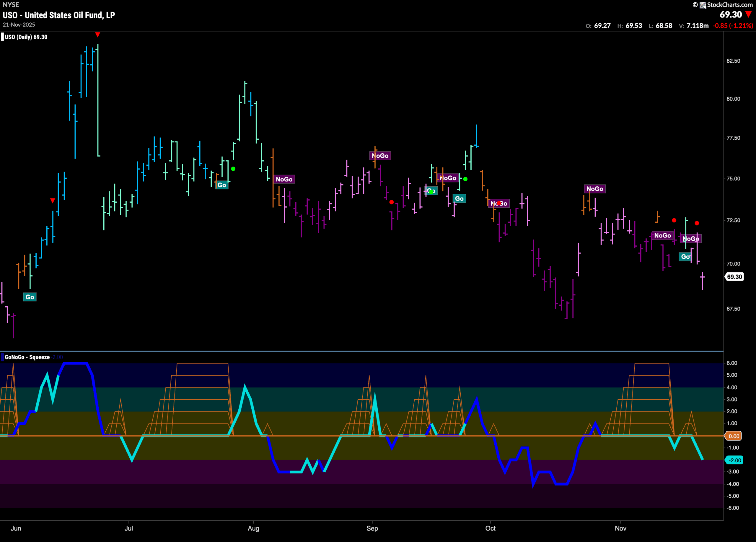
Task: Click the GoNoGo - Squeeze indicator label
Action: [x=27, y=357]
